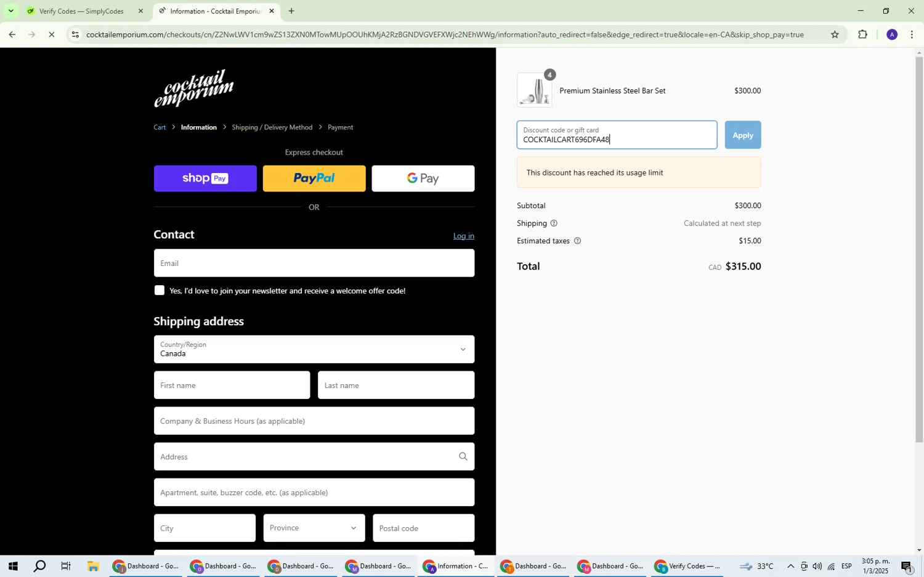View site information icon in address bar

coord(75,35)
